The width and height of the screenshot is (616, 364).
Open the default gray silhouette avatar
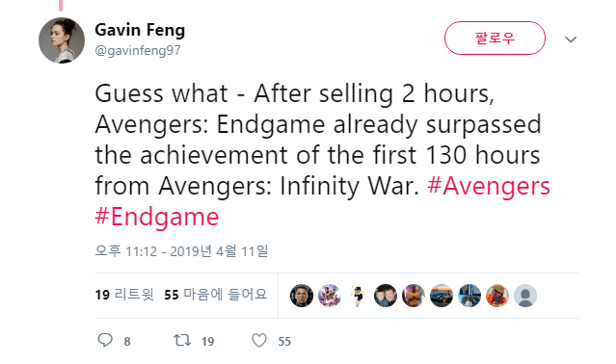click(525, 296)
